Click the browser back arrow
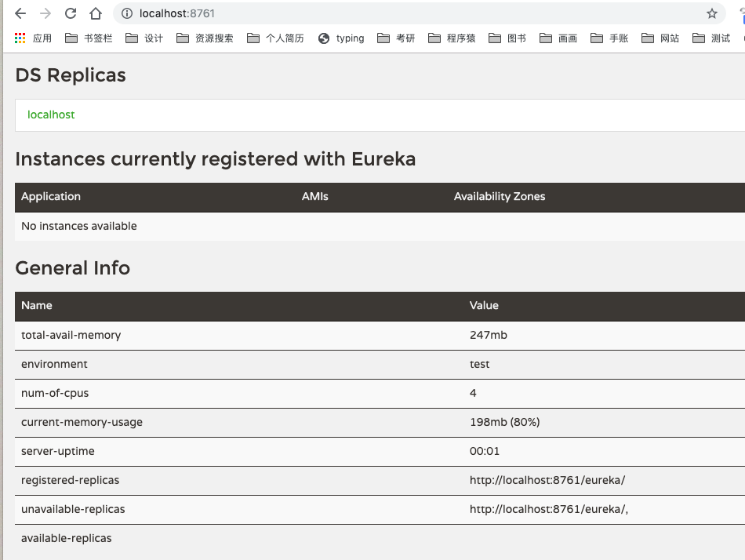 pyautogui.click(x=20, y=13)
